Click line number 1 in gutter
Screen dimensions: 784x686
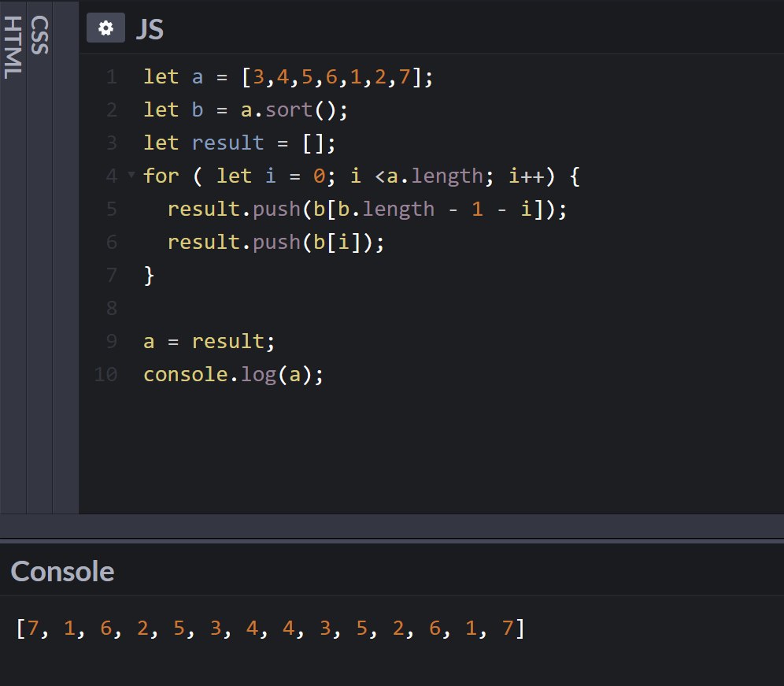(x=112, y=77)
